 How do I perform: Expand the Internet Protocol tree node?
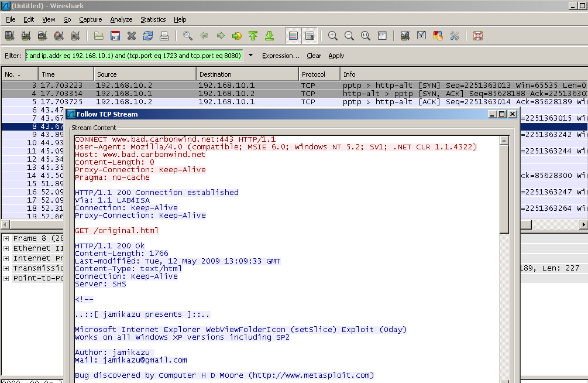point(6,258)
